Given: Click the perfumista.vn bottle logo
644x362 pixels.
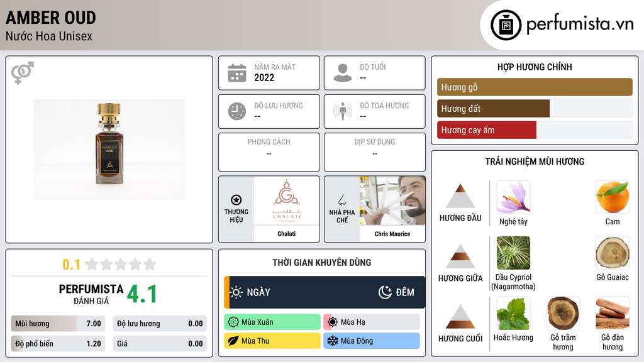Looking at the screenshot, I should coord(506,25).
